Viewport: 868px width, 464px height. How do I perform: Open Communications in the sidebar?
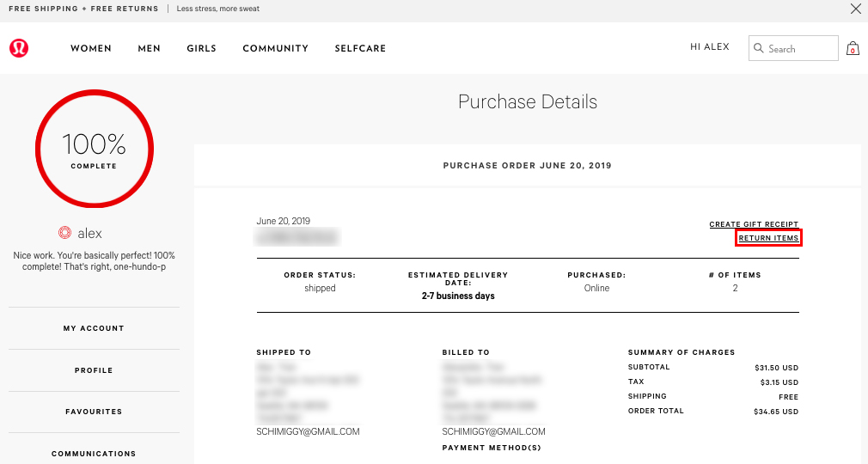pos(94,454)
